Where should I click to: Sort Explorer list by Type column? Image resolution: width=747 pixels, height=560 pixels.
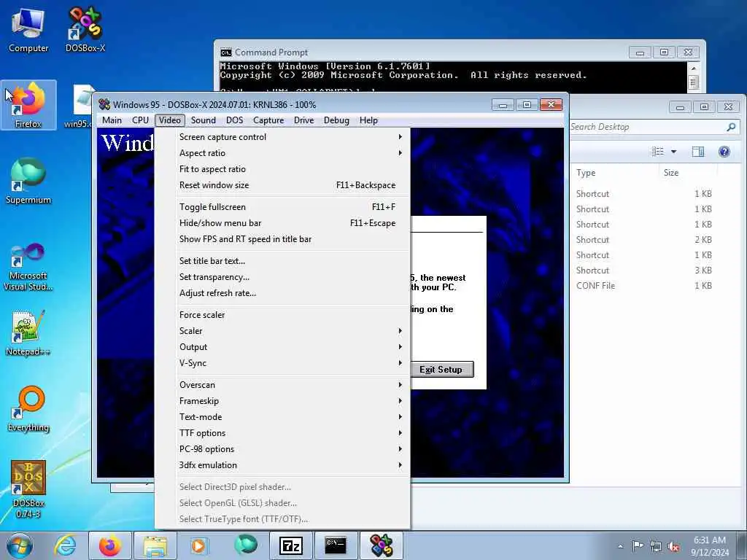(614, 172)
